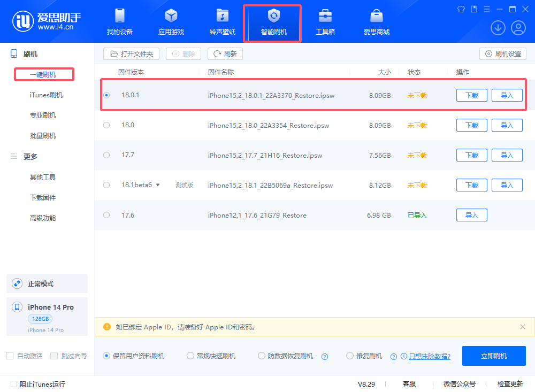Download the 18.0.1 firmware
The width and height of the screenshot is (535, 392).
click(x=472, y=95)
